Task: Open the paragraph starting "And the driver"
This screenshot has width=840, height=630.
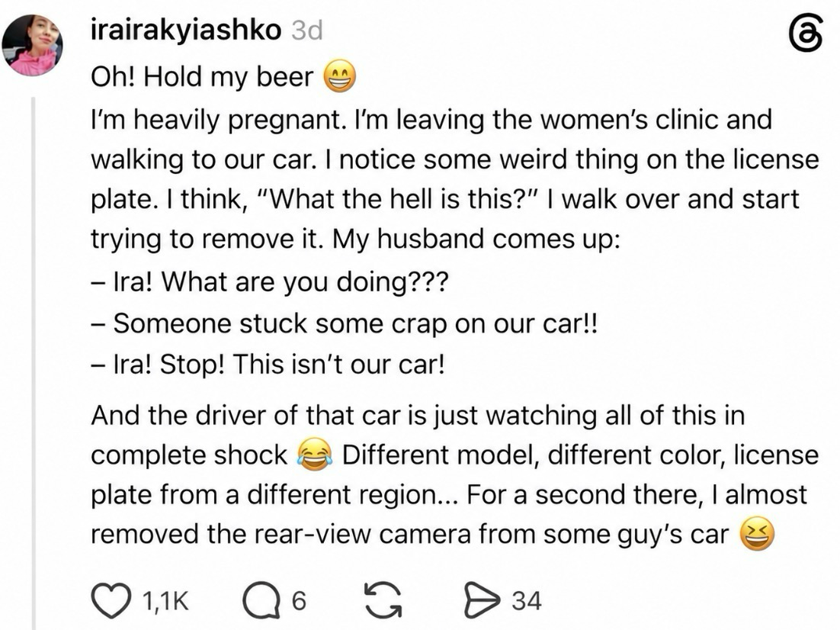Action: 455,475
